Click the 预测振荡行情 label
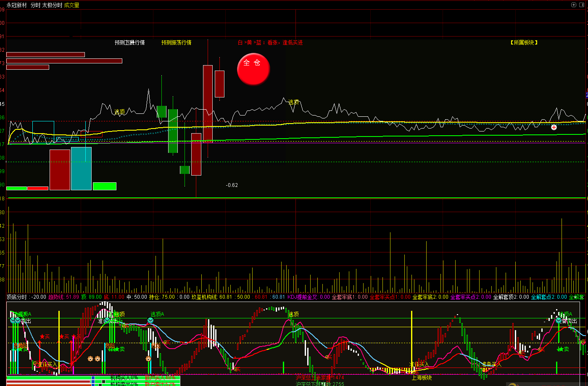 pos(177,42)
